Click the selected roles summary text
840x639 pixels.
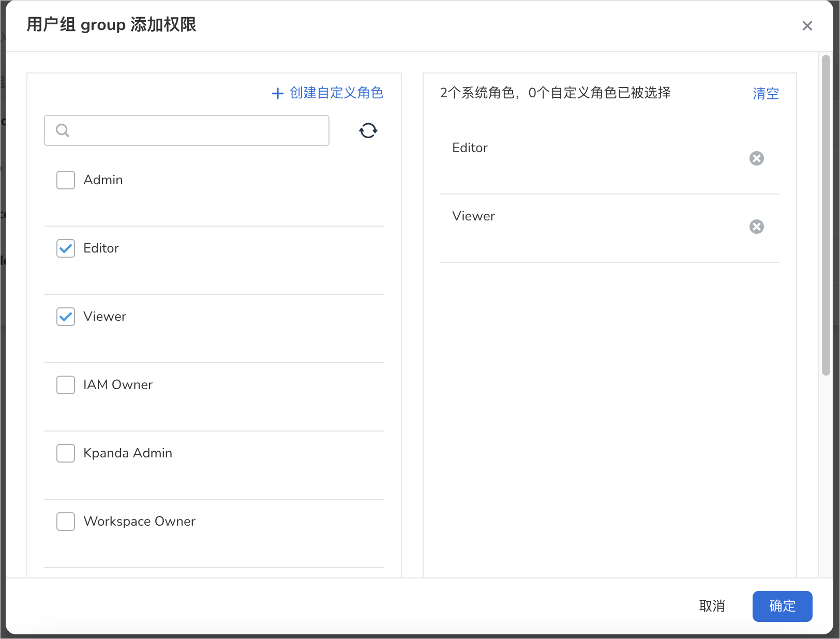(x=556, y=93)
